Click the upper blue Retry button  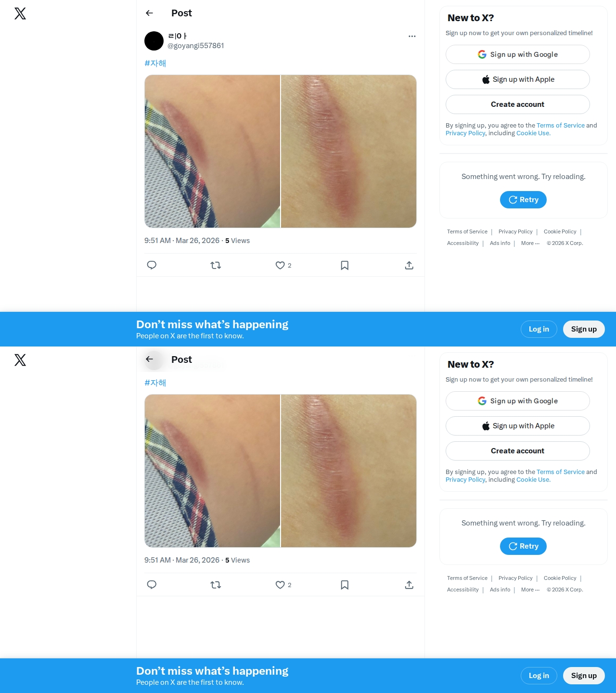point(523,200)
